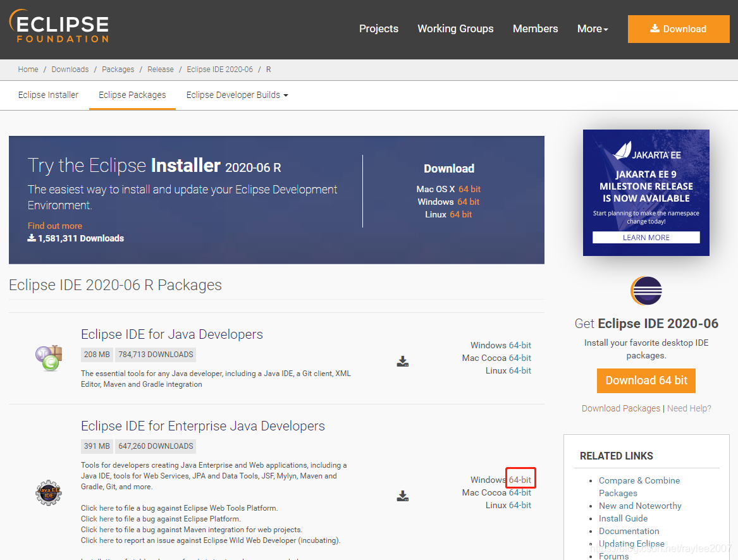Click the 208 MB size badge

point(97,355)
